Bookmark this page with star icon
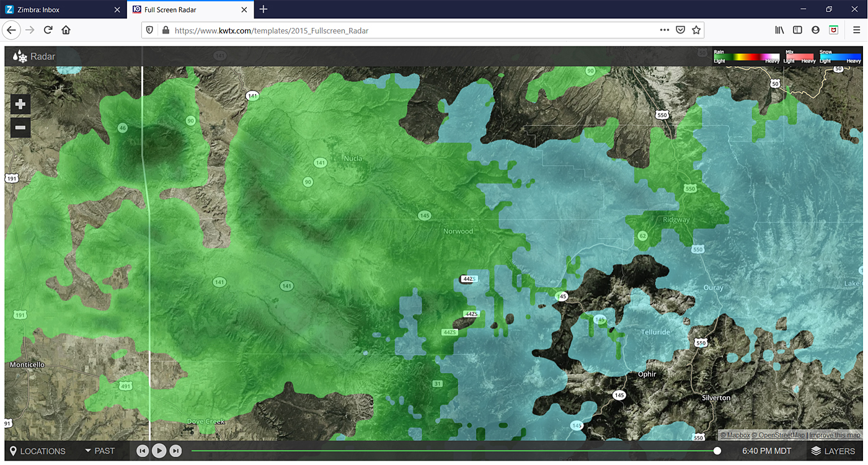This screenshot has width=868, height=465. [696, 30]
